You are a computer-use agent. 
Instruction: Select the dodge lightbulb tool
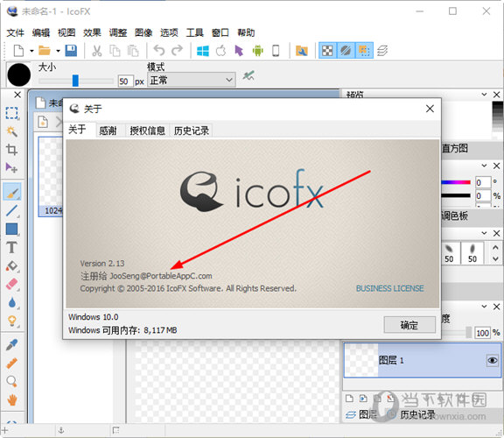(x=12, y=321)
